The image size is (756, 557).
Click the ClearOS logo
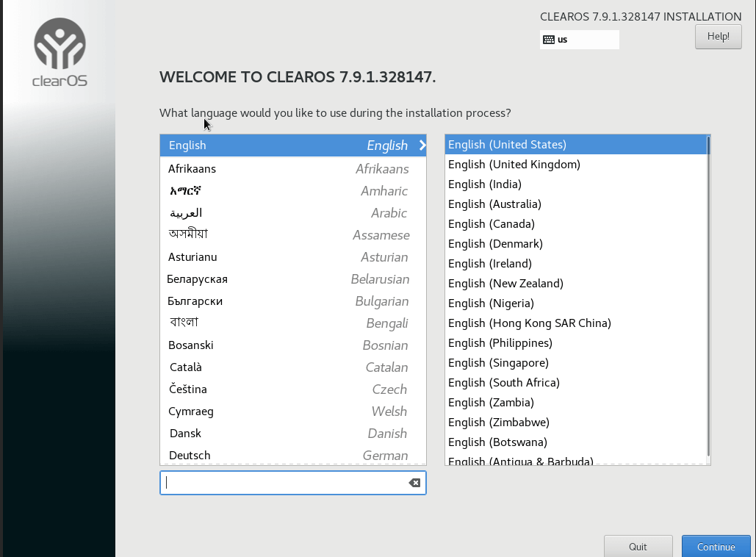[59, 51]
